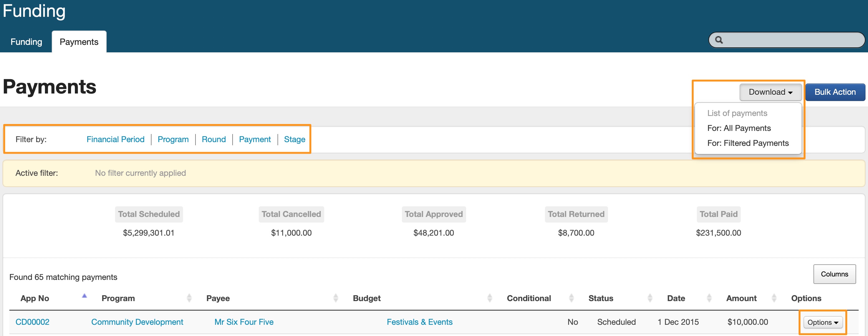Click the search magnifier icon
Image resolution: width=868 pixels, height=336 pixels.
(719, 40)
